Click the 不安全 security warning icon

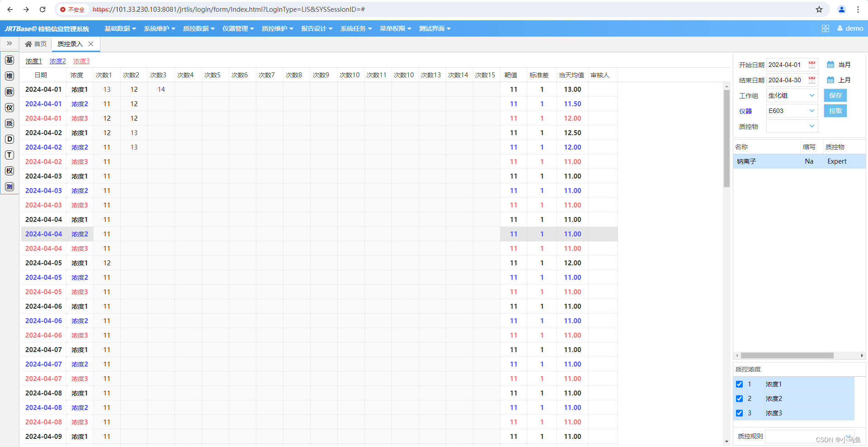pyautogui.click(x=63, y=9)
